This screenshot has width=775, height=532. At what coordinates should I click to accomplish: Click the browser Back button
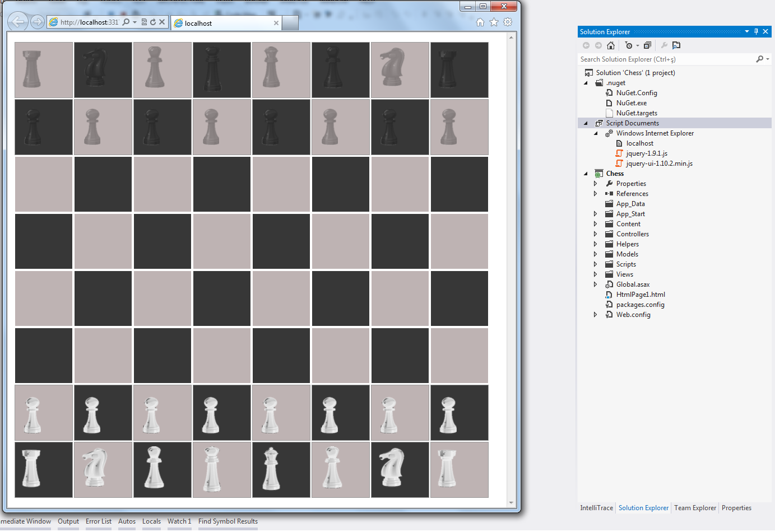click(17, 21)
